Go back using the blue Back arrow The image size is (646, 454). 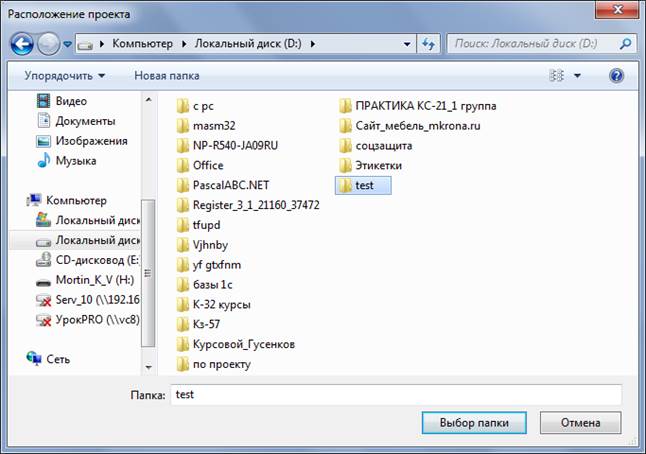(22, 44)
